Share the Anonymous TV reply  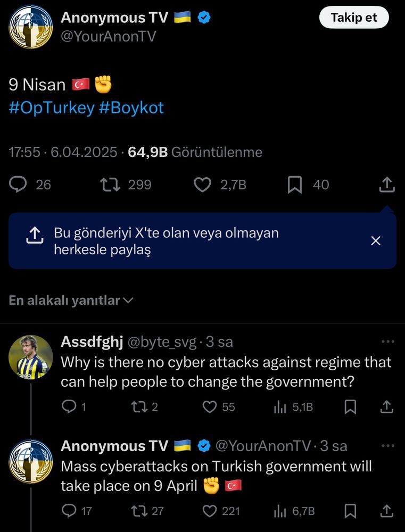coord(387,511)
